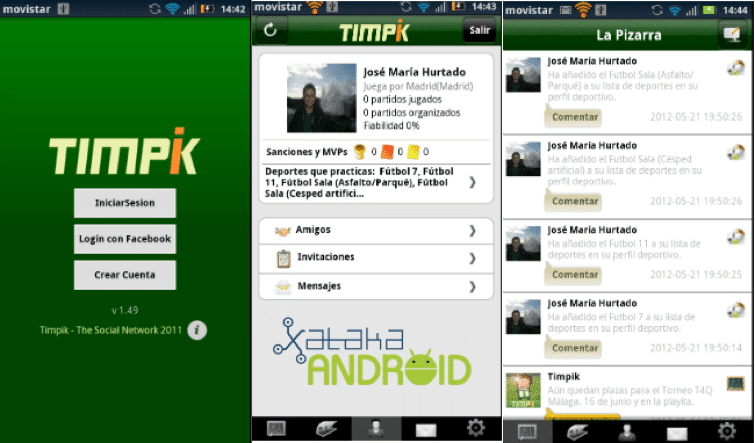Image resolution: width=755 pixels, height=443 pixels.
Task: Choose Login con Facebook
Action: pos(125,239)
